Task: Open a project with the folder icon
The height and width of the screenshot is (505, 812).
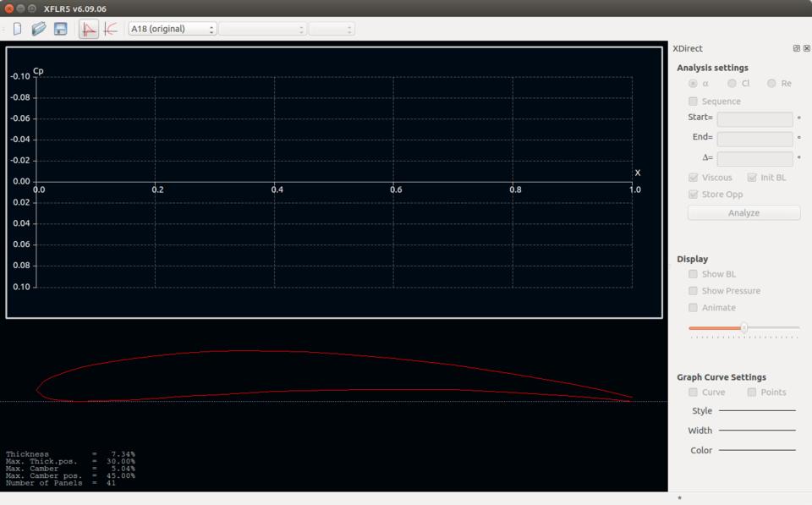Action: point(39,29)
